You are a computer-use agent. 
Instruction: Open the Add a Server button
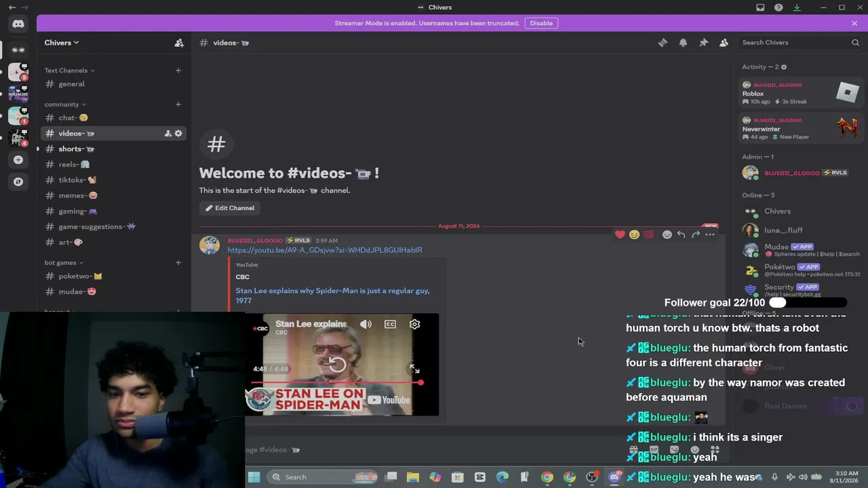click(x=18, y=160)
